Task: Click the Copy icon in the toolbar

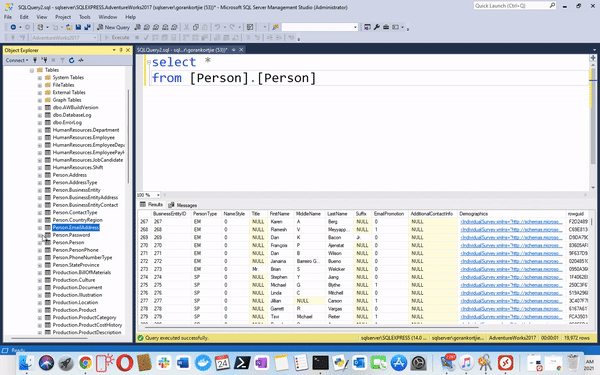Action: [196, 27]
